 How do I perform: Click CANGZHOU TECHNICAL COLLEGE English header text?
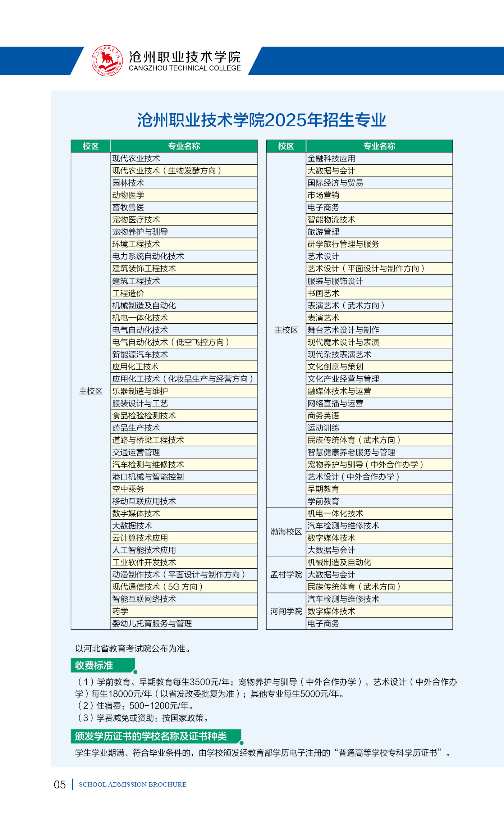click(x=185, y=68)
